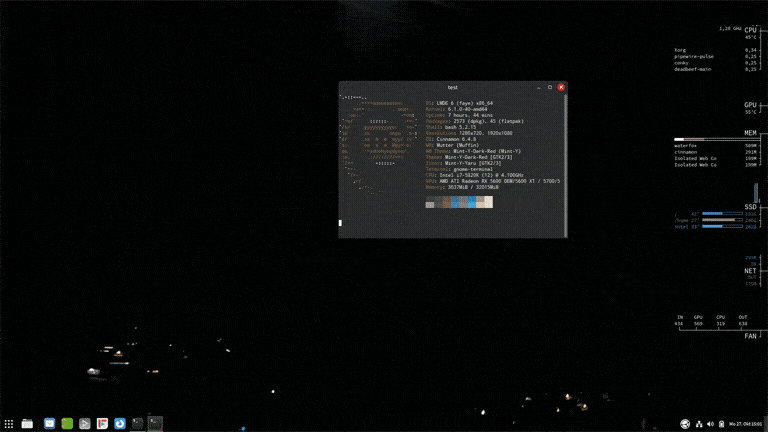This screenshot has width=768, height=432.
Task: Click the GPU line AMD ATI Radeon RX
Action: (493, 181)
